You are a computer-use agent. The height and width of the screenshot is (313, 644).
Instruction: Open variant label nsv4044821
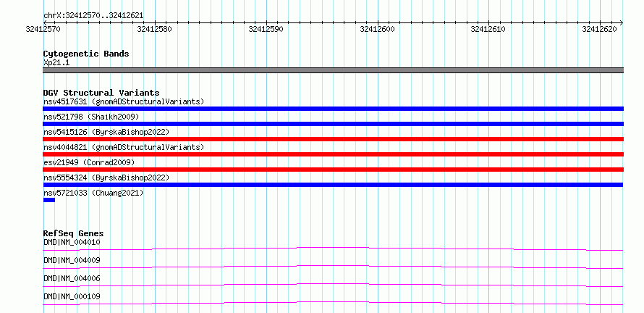tap(124, 147)
